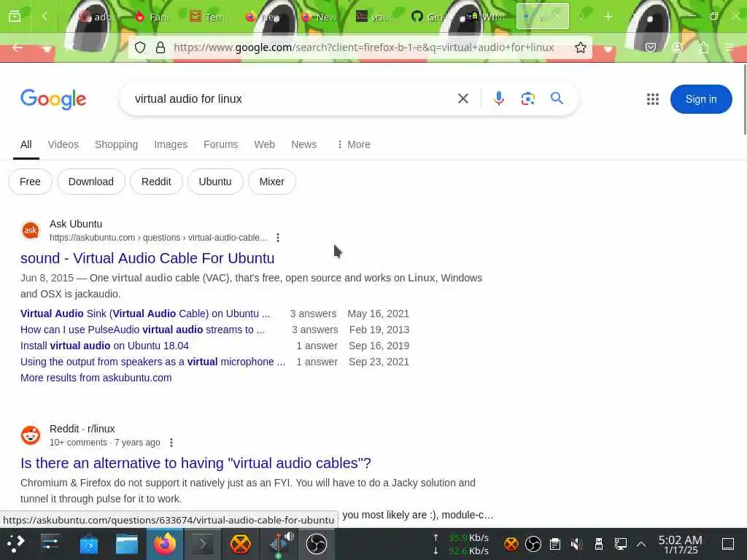The height and width of the screenshot is (560, 747).
Task: Open the clipboard tray icon
Action: [x=555, y=544]
